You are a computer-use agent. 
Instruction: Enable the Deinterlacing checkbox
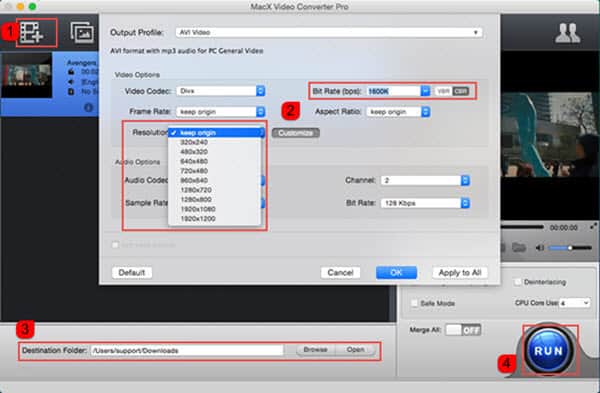pos(518,282)
